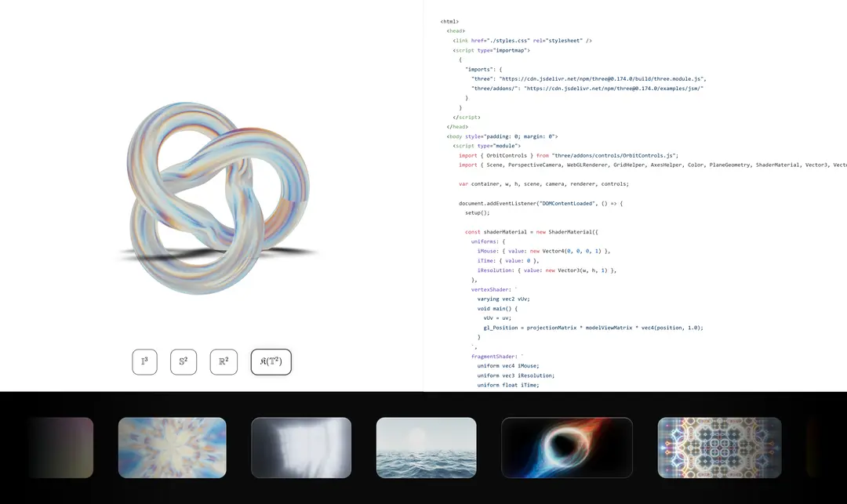Screen dimensions: 847x504
Task: Click the three.module.js import URL line
Action: point(589,79)
